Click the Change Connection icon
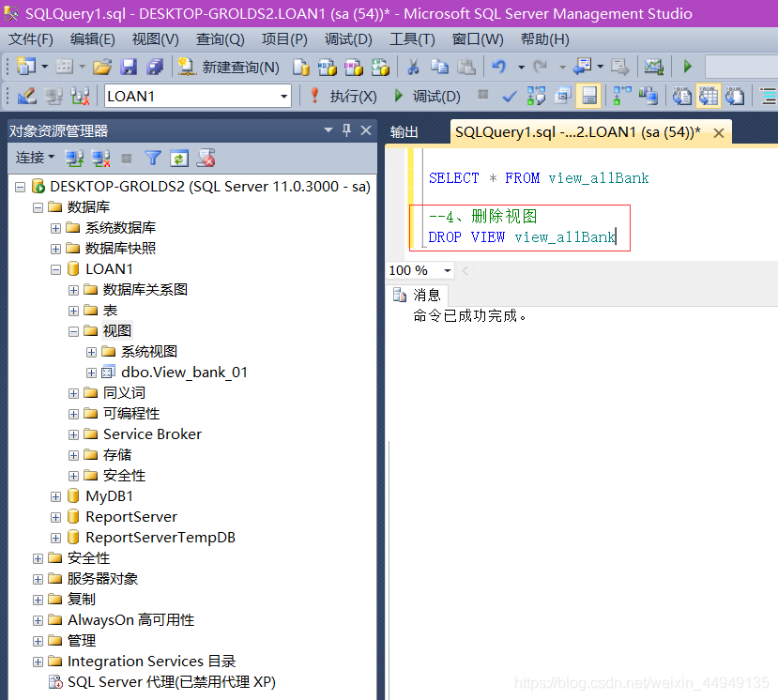778x700 pixels. 81,96
